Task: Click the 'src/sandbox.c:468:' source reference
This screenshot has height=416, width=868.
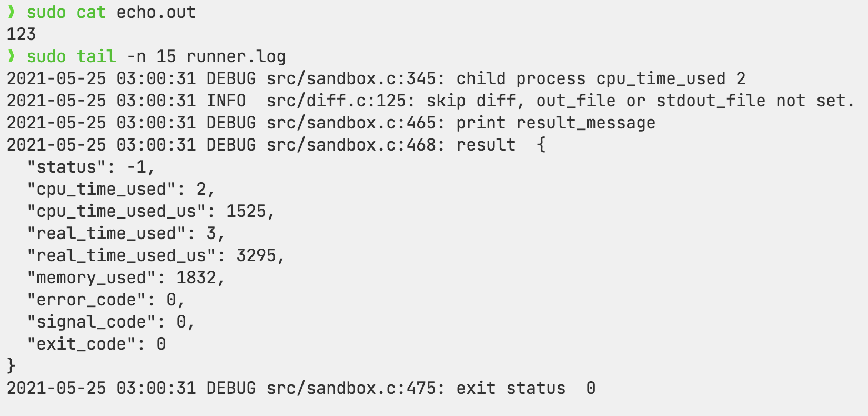Action: pos(356,145)
